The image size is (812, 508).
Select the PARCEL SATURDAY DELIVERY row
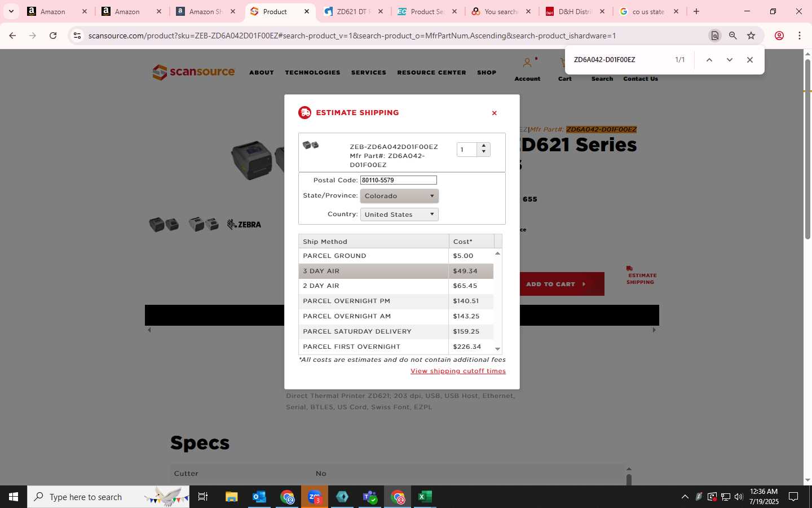pos(396,332)
